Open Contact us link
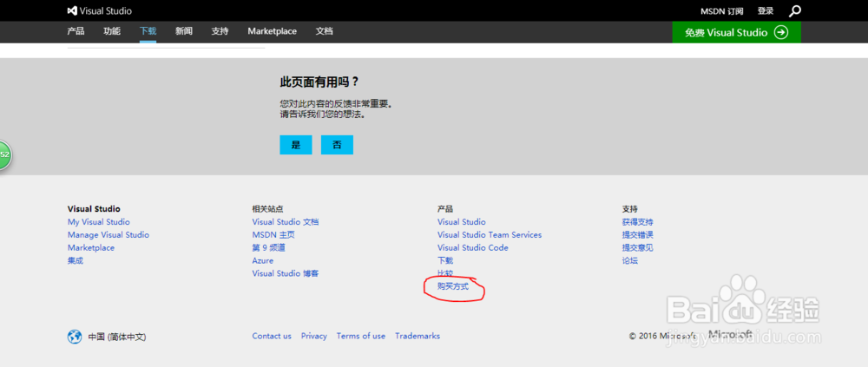 point(271,336)
